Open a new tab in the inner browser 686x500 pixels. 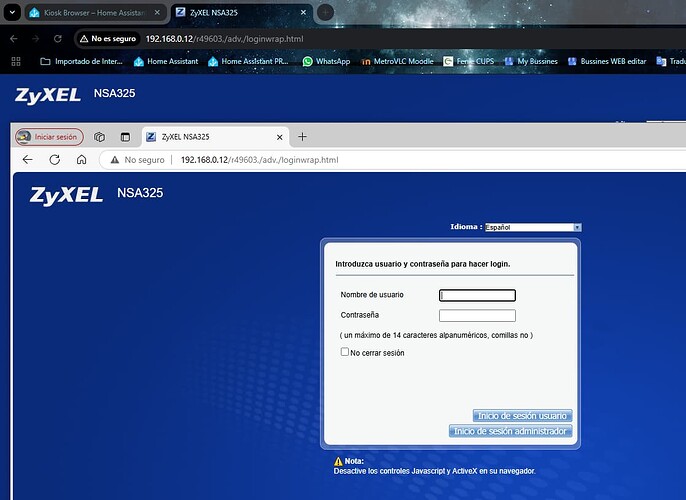[302, 137]
